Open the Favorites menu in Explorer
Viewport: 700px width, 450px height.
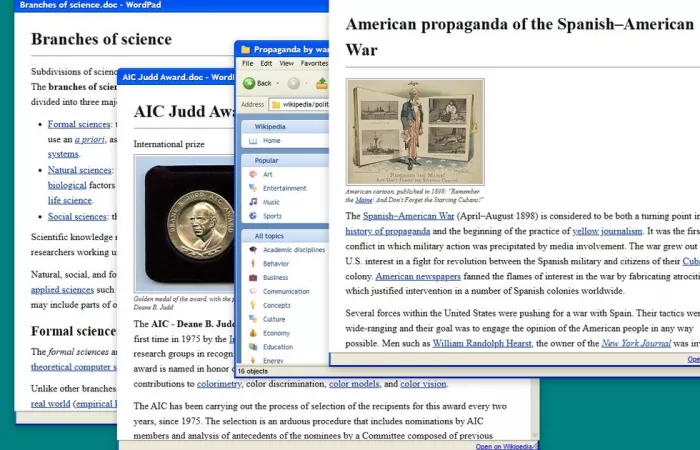coord(314,63)
